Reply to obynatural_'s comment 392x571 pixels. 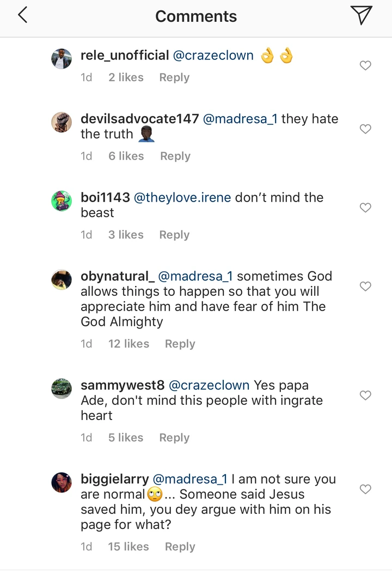pyautogui.click(x=180, y=344)
